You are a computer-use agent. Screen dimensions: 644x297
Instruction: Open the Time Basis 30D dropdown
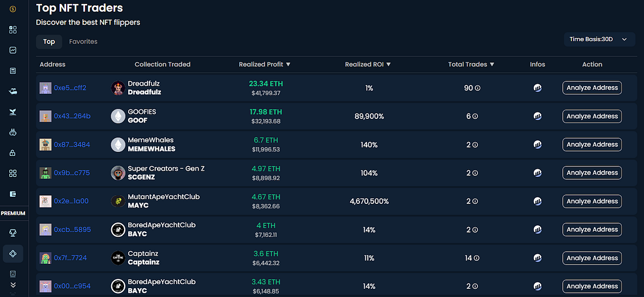(x=600, y=39)
